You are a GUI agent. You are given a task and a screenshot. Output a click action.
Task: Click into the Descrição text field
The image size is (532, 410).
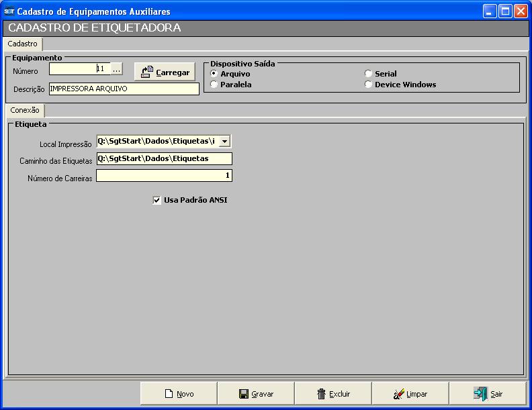[124, 89]
